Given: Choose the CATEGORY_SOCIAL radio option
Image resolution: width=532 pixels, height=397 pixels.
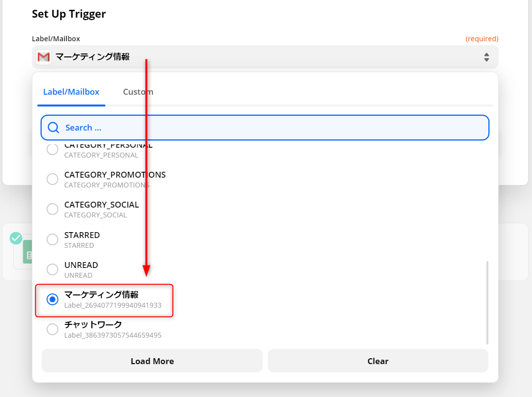Looking at the screenshot, I should (52, 209).
